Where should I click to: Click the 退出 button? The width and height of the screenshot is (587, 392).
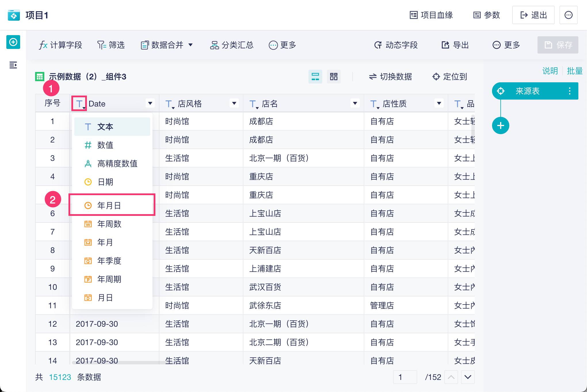(x=533, y=15)
